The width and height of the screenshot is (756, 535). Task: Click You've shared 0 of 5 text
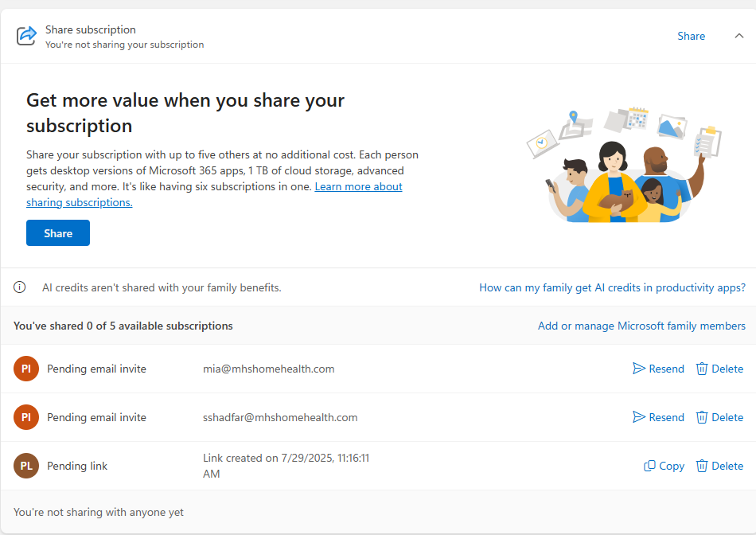(123, 326)
